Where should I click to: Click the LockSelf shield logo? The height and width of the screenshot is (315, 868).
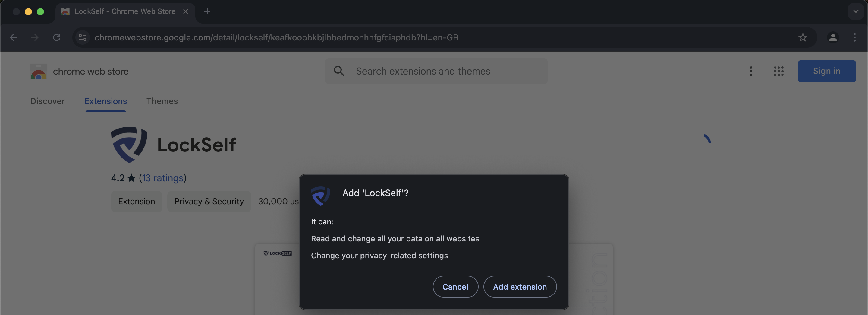129,144
